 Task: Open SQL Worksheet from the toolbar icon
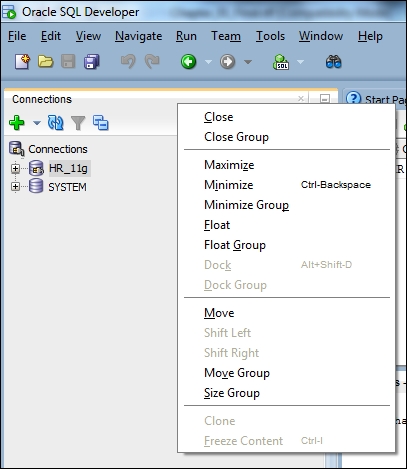pos(281,62)
